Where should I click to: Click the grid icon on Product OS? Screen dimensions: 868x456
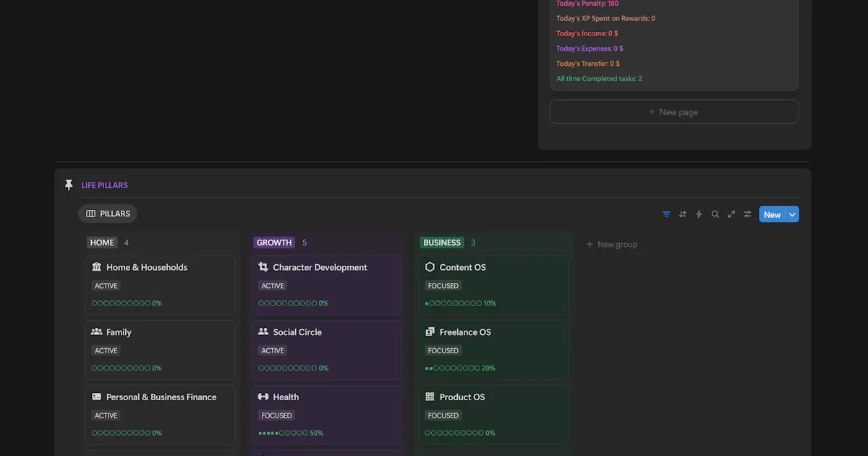pos(430,397)
